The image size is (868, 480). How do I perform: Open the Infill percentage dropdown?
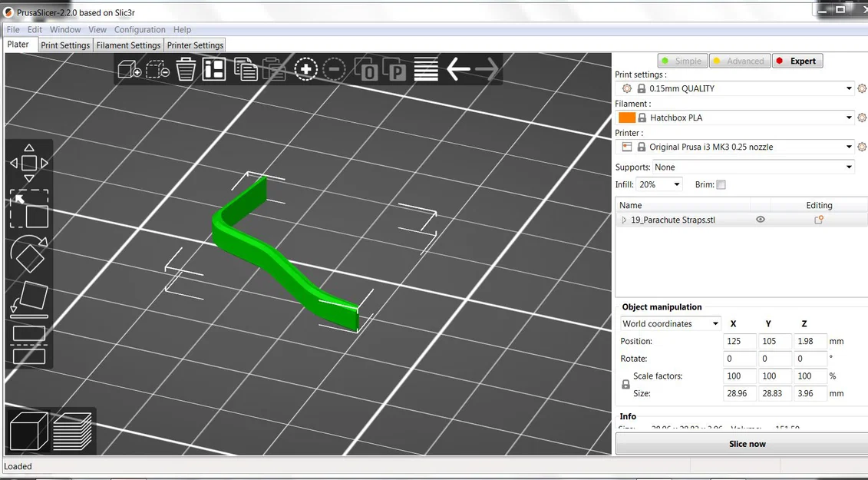(x=659, y=184)
